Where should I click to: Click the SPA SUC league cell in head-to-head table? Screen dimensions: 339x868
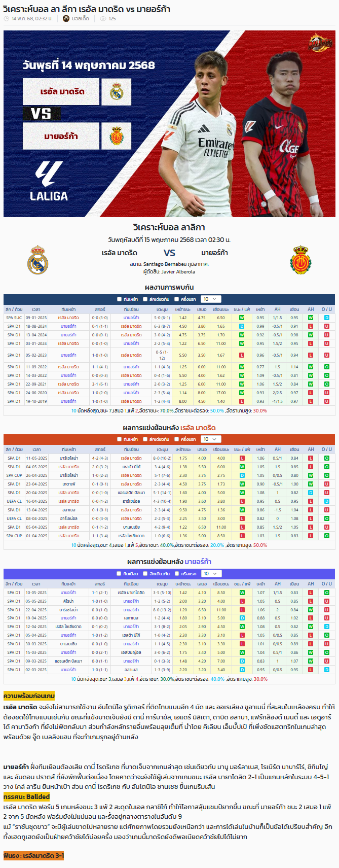[14, 318]
